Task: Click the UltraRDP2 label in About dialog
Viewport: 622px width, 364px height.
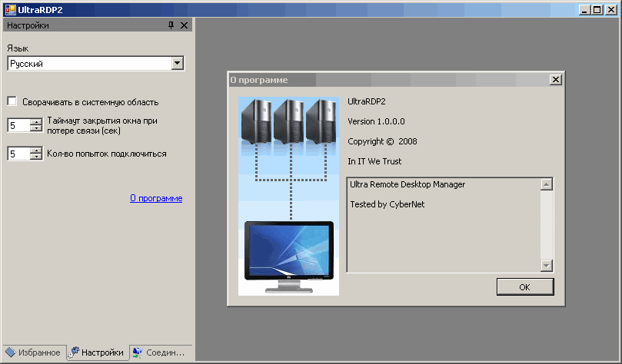Action: click(367, 101)
